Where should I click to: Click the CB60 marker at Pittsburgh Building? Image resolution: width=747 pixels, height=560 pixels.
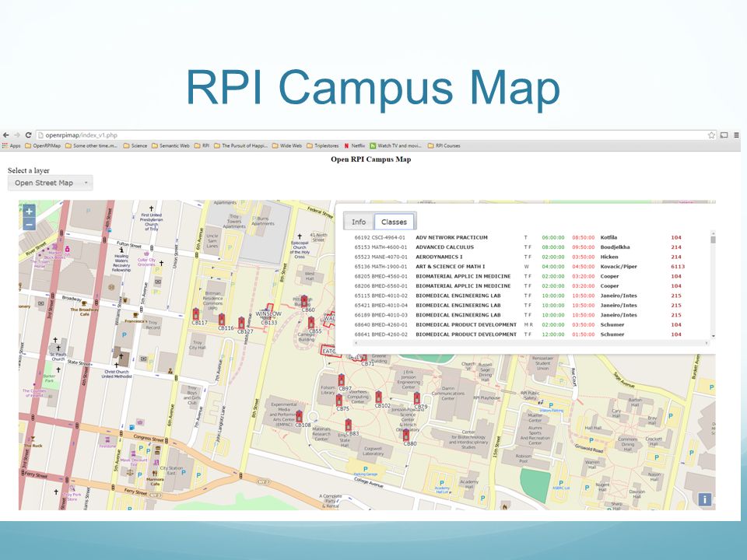304,301
